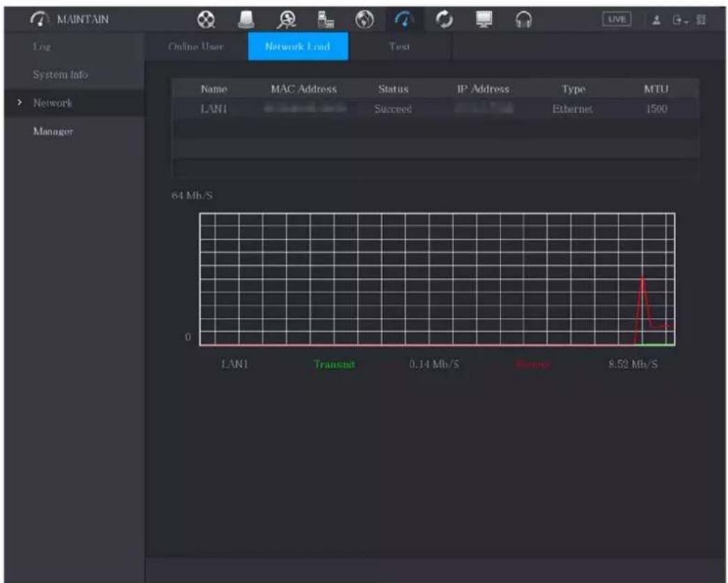This screenshot has height=583, width=728.
Task: Open the POS register icon
Action: [325, 20]
